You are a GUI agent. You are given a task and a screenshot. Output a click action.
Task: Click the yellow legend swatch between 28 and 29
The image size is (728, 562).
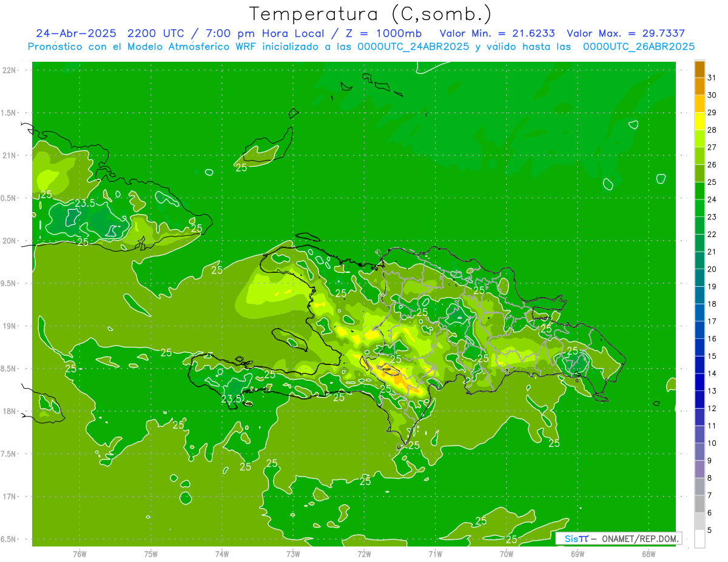coord(699,121)
